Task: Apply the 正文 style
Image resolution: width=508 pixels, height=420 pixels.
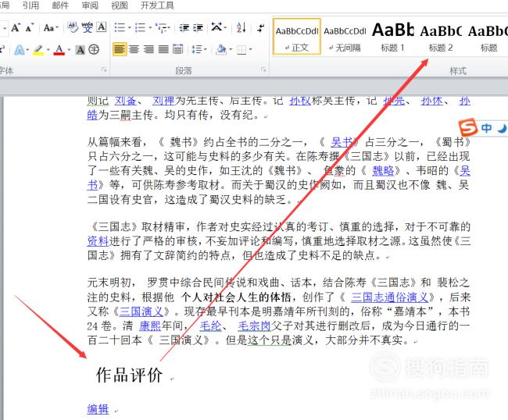Action: (x=297, y=37)
